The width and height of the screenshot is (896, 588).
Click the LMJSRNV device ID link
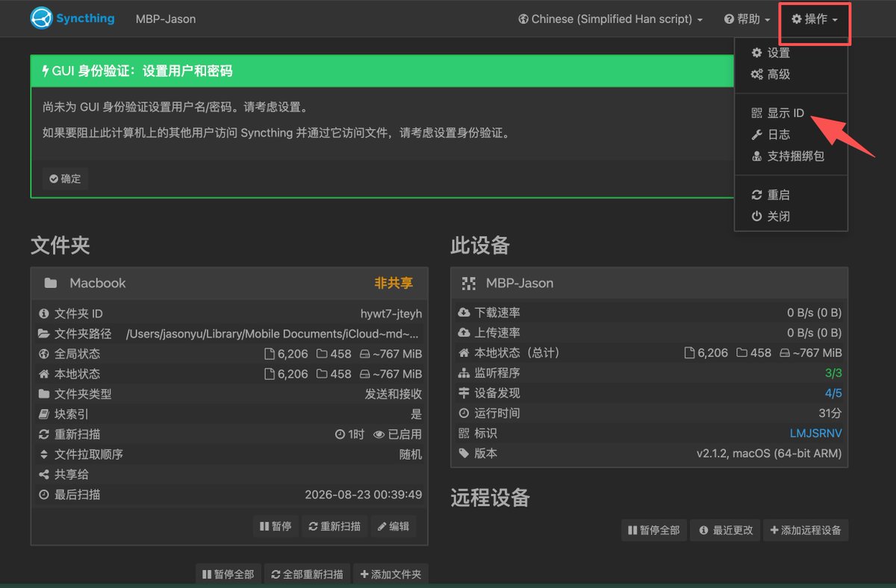[x=816, y=434]
